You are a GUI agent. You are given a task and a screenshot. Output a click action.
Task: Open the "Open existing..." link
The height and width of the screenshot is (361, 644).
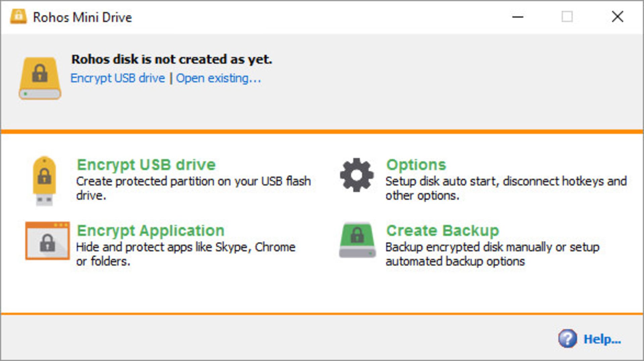(218, 78)
